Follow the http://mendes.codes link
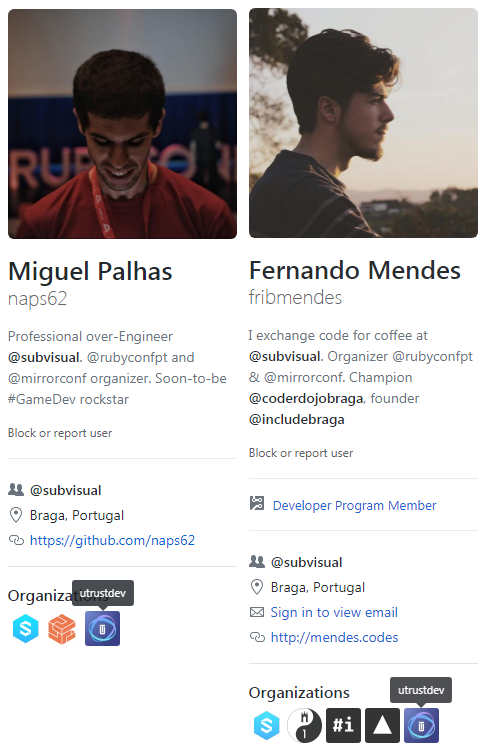Viewport: 490px width, 756px height. (334, 637)
